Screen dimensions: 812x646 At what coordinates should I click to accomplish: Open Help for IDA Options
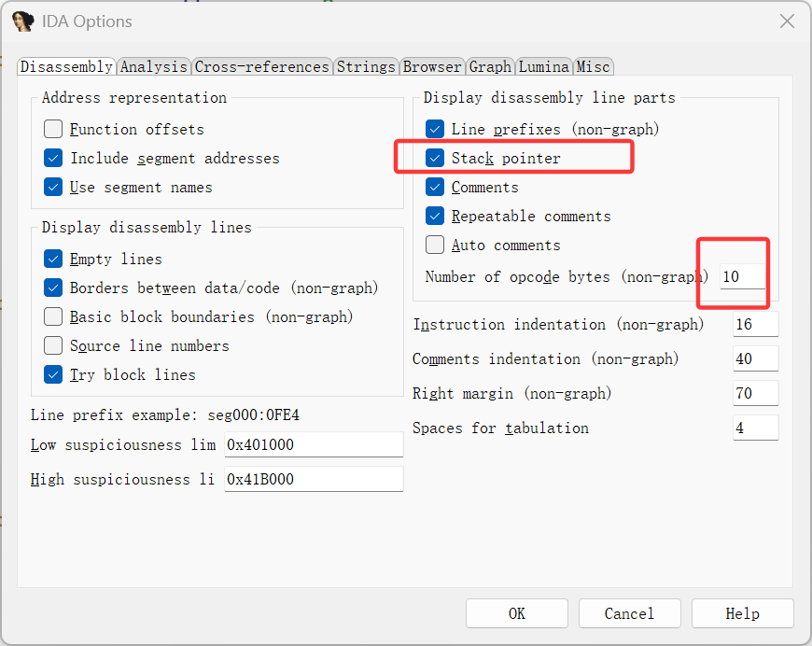pyautogui.click(x=743, y=614)
